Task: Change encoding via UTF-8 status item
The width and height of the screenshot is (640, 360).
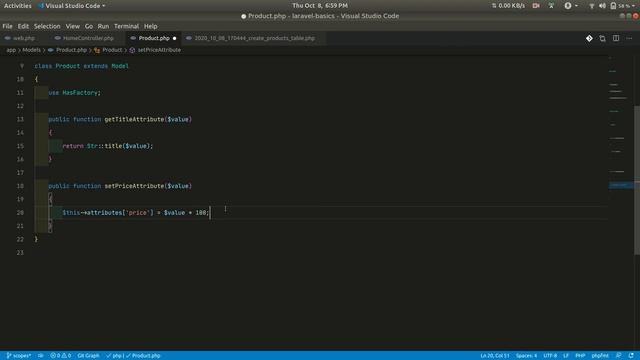Action: [x=550, y=356]
